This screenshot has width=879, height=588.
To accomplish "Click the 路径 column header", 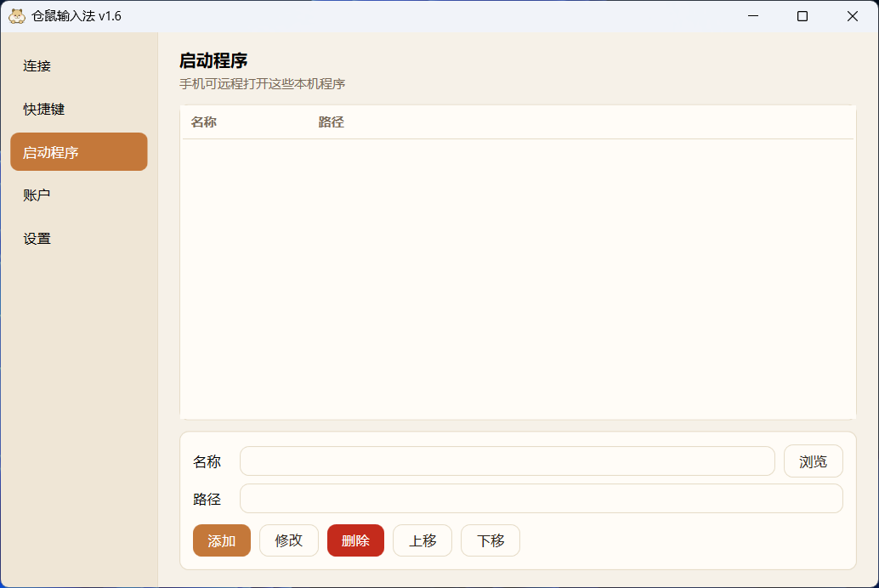I will tap(331, 122).
